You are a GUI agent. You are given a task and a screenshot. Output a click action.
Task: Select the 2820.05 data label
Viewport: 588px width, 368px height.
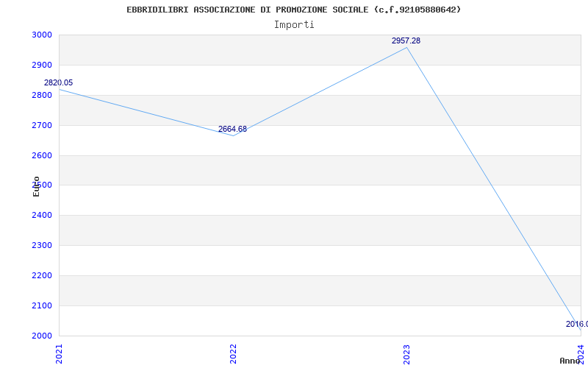point(59,83)
